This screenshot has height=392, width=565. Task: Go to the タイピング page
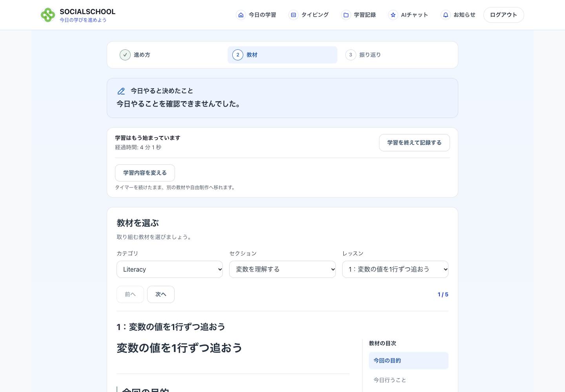pyautogui.click(x=309, y=15)
